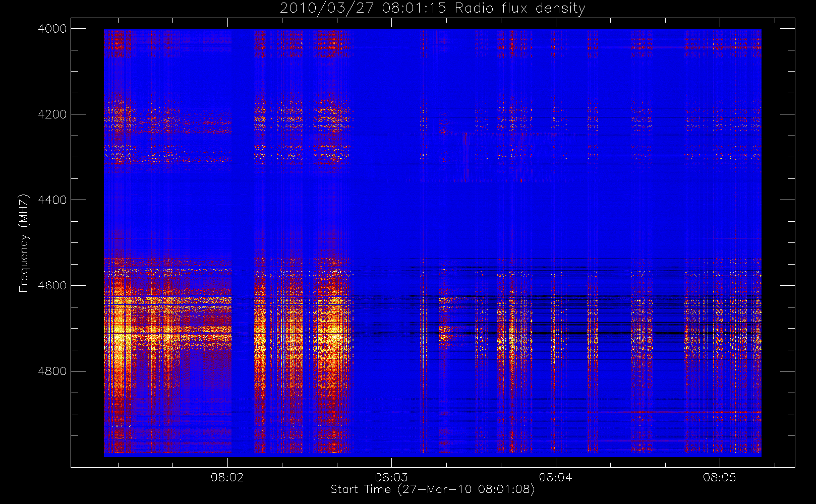Click the 'Start Time (27-Mar-10 08:01:08)' label
Screen dimensions: 816x504
click(x=432, y=489)
